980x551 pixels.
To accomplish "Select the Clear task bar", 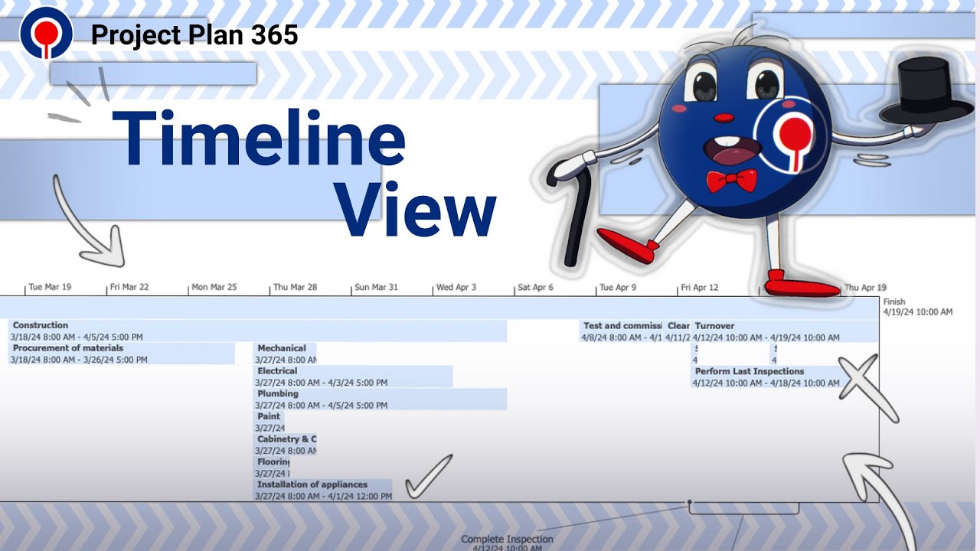I will (678, 331).
